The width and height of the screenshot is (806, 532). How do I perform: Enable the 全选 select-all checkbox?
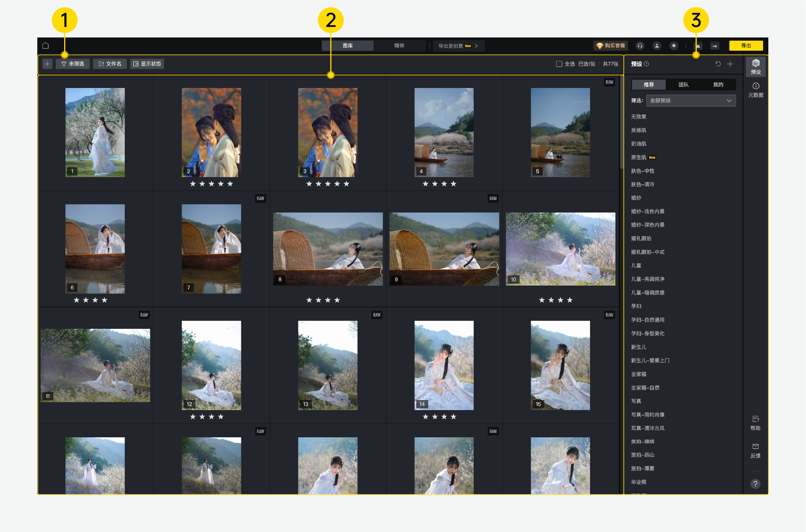tap(558, 64)
